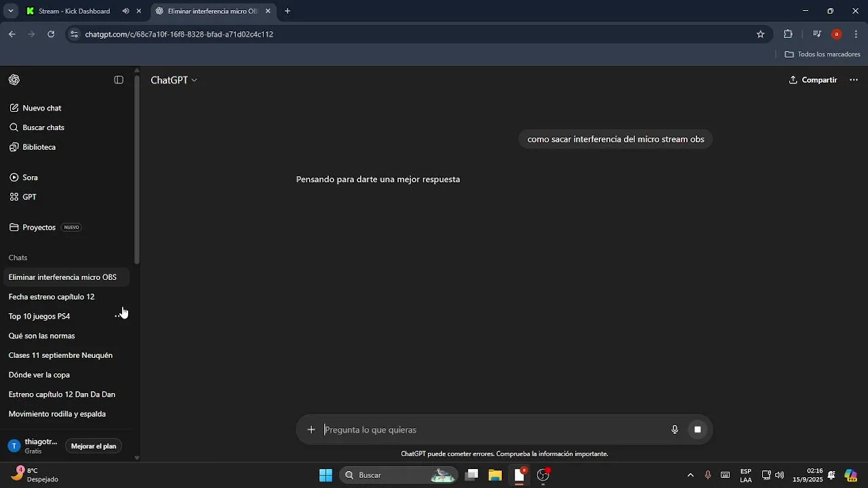Open File Explorer from the taskbar
868x488 pixels.
tap(495, 475)
